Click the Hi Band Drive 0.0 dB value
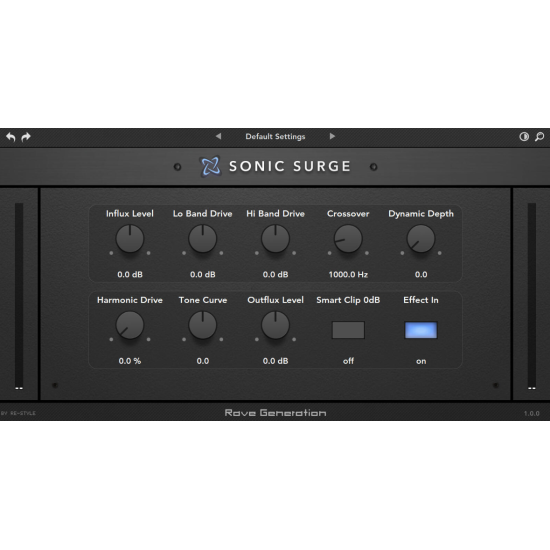550x550 pixels. coord(275,275)
